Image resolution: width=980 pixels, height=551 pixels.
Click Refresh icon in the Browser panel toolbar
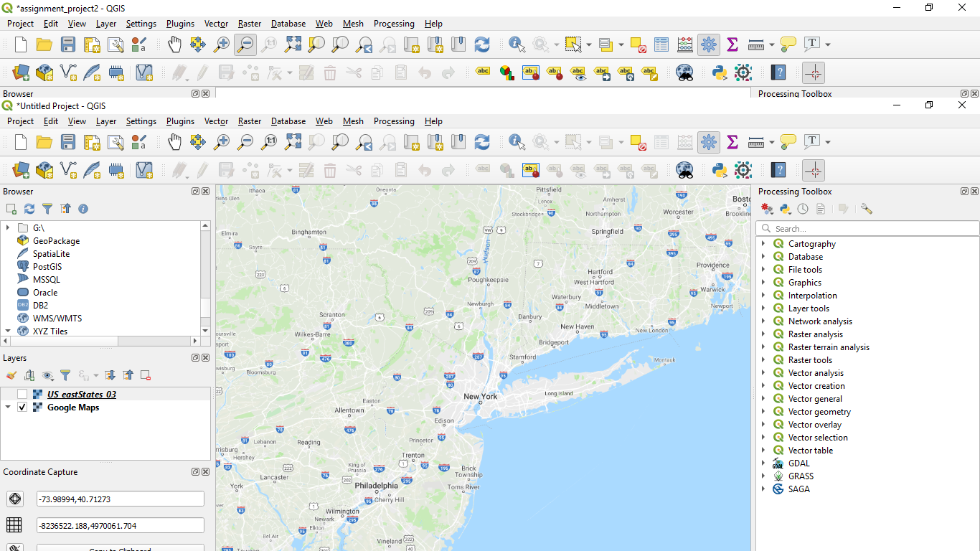29,209
